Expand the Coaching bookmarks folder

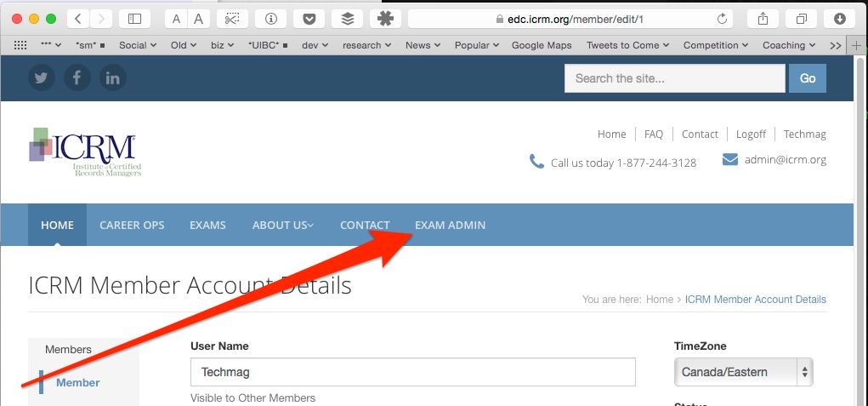789,45
